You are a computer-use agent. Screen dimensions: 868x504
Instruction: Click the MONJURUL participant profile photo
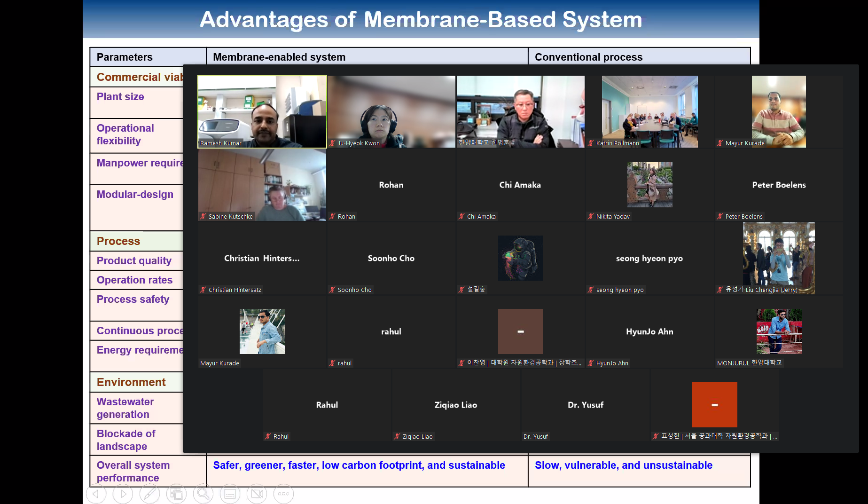[x=779, y=331]
